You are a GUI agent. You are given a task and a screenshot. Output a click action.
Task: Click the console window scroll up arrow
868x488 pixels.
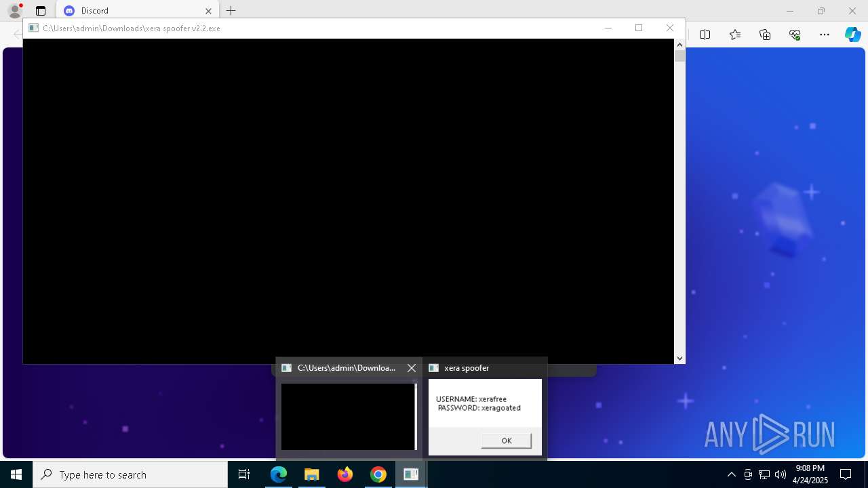(679, 45)
